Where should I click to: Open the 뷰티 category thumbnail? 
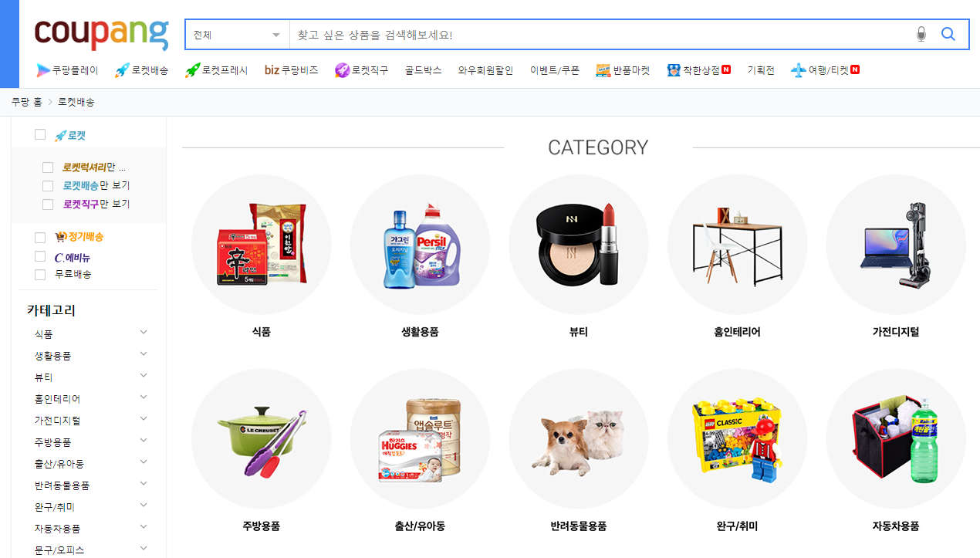pos(578,244)
